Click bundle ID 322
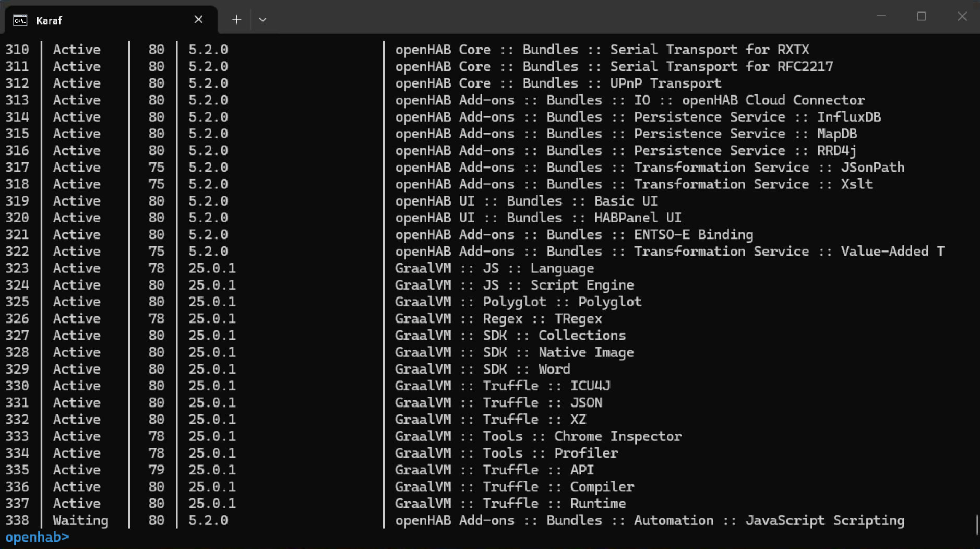 (x=17, y=251)
